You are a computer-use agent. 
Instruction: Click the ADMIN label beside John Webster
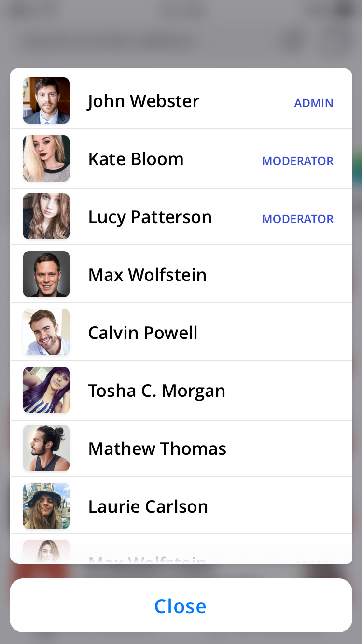314,103
